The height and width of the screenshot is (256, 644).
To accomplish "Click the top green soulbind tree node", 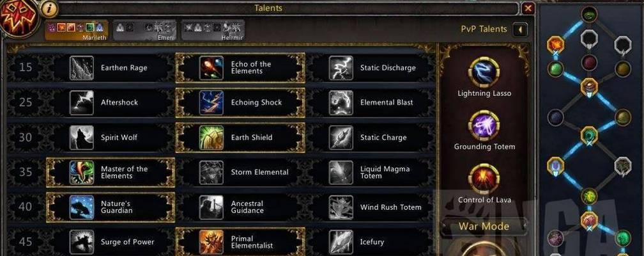I will click(x=589, y=15).
